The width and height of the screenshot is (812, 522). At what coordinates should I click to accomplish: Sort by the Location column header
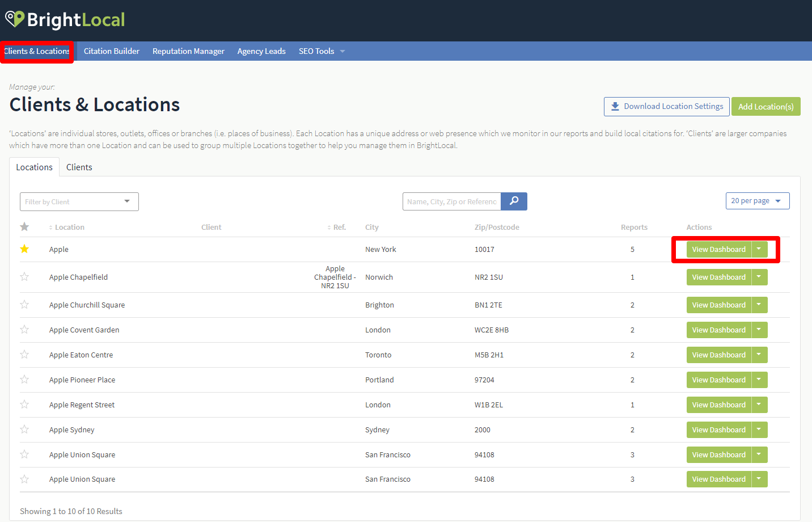tap(67, 227)
